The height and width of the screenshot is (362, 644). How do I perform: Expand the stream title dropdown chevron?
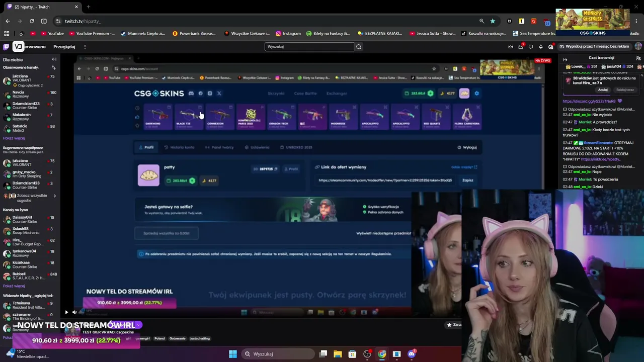[139, 325]
